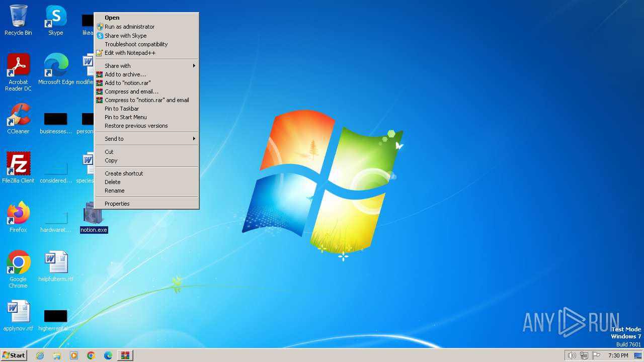Click the taskbar clock showing 7:30 PM
Screen dimensions: 644x362
point(618,355)
